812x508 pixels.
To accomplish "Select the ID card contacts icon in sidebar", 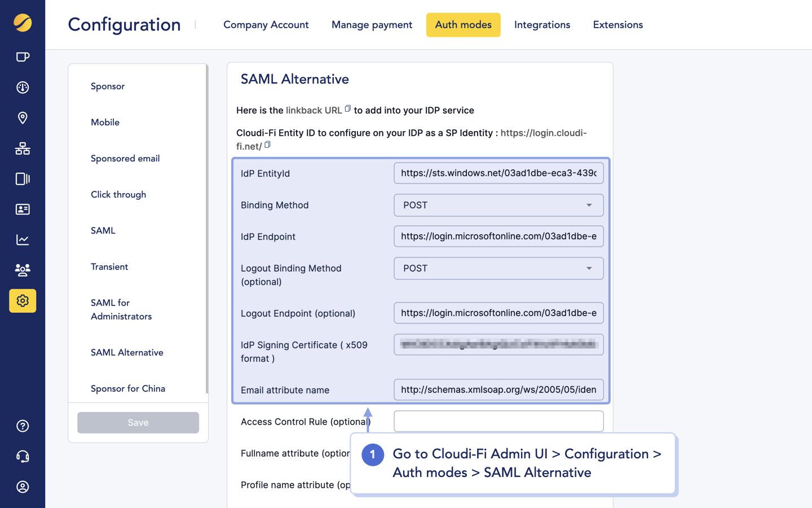I will [23, 209].
